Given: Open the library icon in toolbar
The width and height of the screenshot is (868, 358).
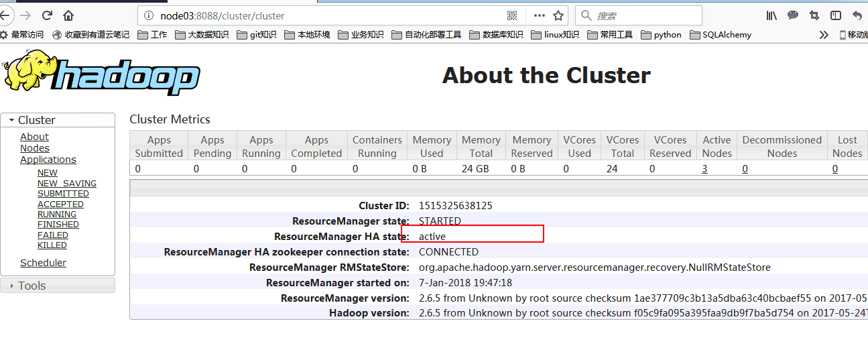Looking at the screenshot, I should coord(771,15).
